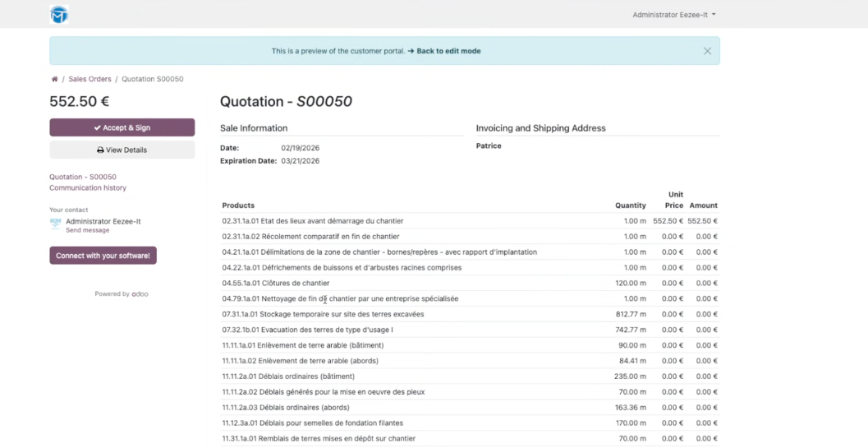Viewport: 868px width, 448px height.
Task: Click the View Details button
Action: tap(122, 150)
